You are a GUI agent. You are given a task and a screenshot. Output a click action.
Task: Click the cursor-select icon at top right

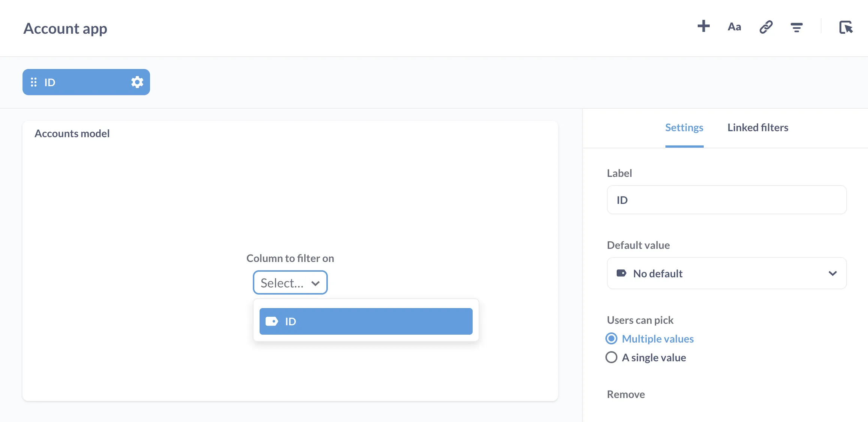(846, 27)
